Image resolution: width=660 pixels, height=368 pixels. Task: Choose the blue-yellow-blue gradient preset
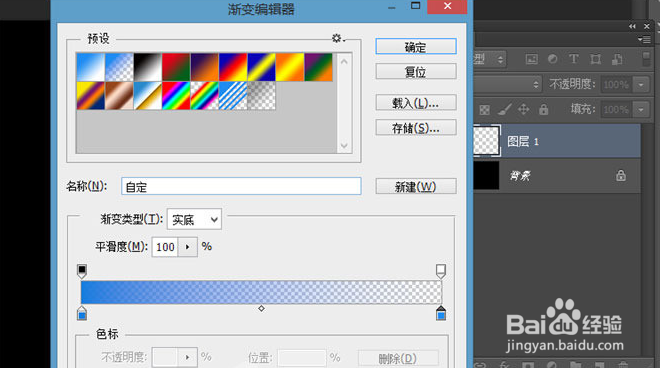click(261, 67)
